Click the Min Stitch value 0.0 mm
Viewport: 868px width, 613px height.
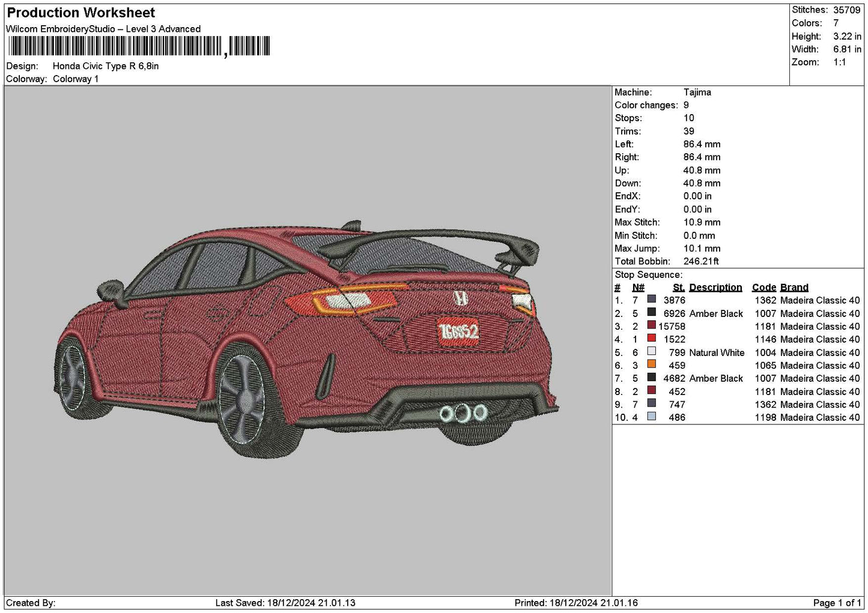pos(700,236)
